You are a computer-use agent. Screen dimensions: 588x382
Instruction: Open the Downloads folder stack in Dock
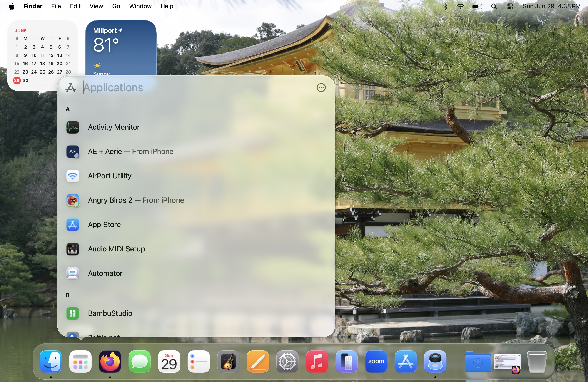[x=478, y=362]
